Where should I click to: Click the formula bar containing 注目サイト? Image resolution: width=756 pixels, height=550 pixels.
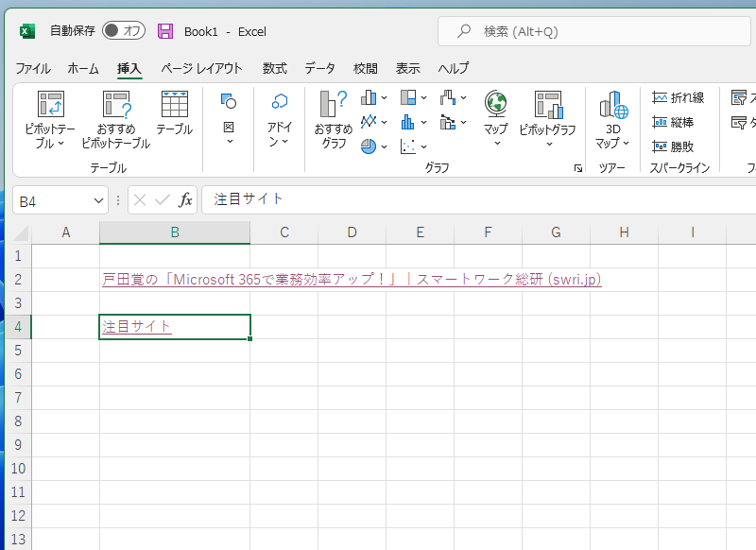478,200
